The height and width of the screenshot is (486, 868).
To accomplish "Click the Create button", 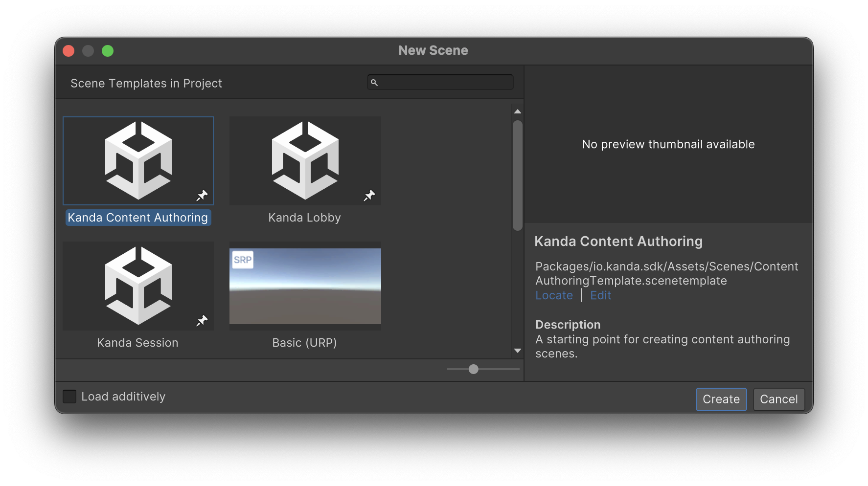I will coord(721,399).
